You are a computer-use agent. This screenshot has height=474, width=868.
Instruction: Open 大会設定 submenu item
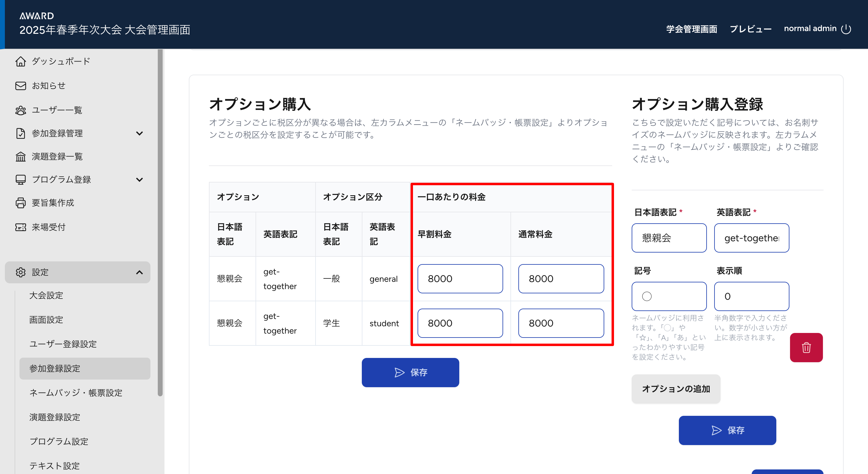coord(46,295)
